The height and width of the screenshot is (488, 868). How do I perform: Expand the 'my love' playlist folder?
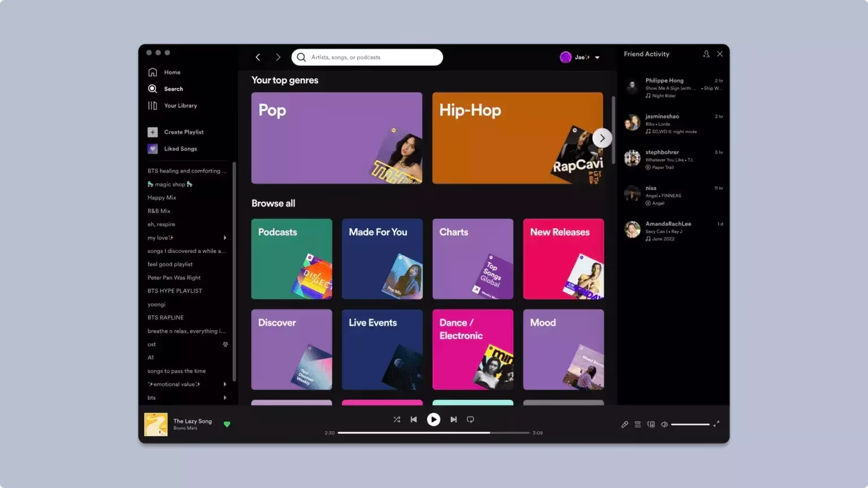click(225, 238)
